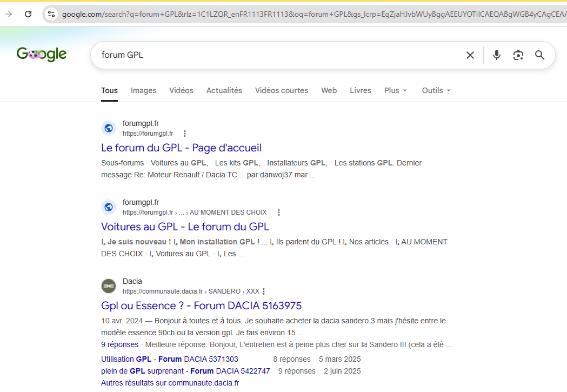This screenshot has height=392, width=567.
Task: Click the '2 juin 2025' date
Action: click(x=343, y=371)
